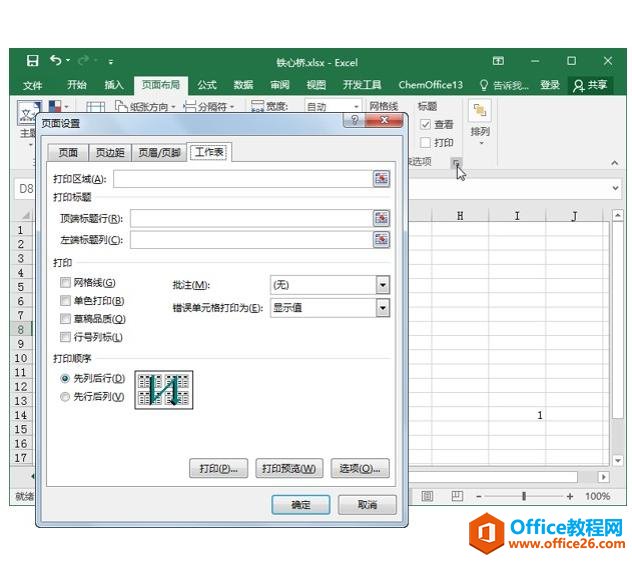Switch to Page Layout view in status bar
Screen dimensions: 632x561
coord(427,496)
